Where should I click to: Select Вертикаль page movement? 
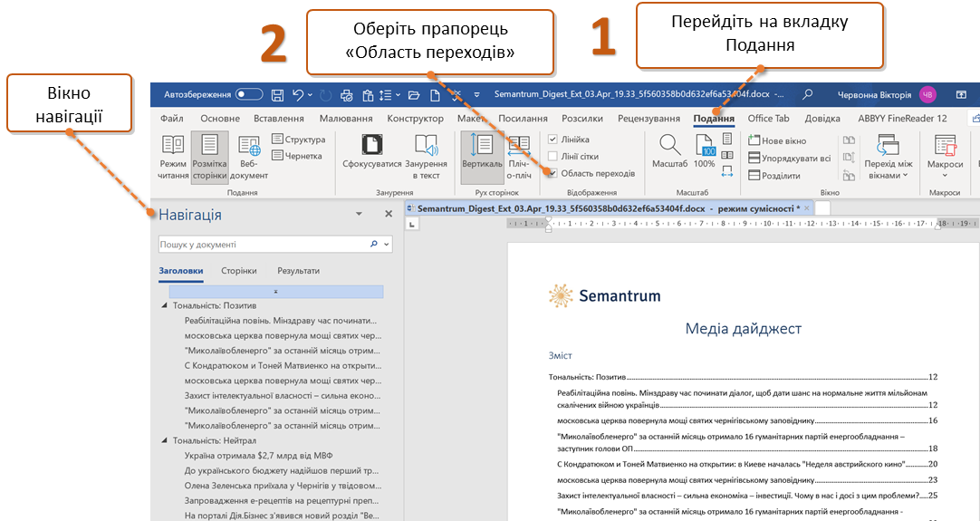coord(482,158)
